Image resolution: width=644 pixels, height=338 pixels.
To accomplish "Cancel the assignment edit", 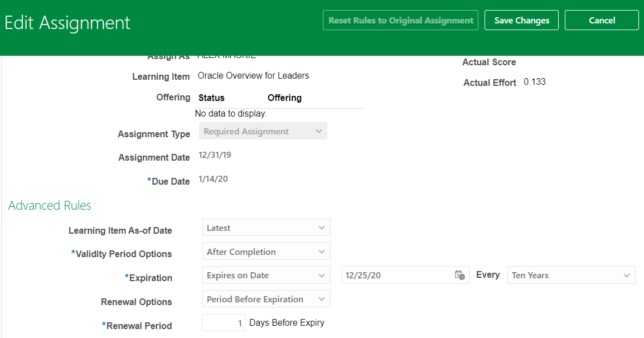I will [x=602, y=20].
